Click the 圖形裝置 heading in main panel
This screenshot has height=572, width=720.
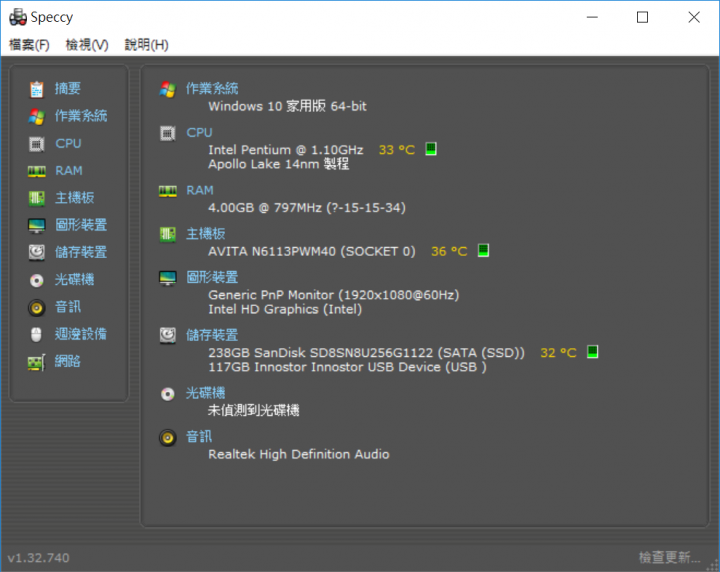point(212,277)
